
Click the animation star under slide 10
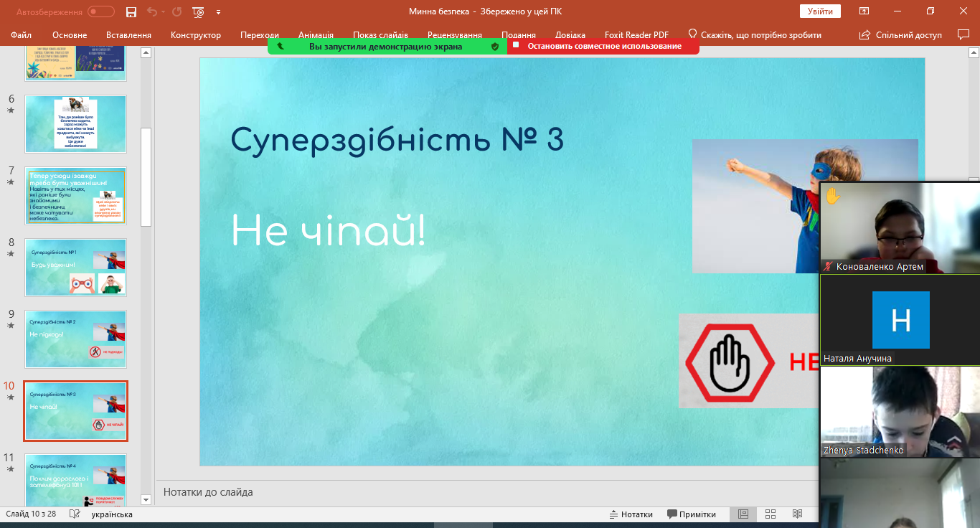(10, 397)
